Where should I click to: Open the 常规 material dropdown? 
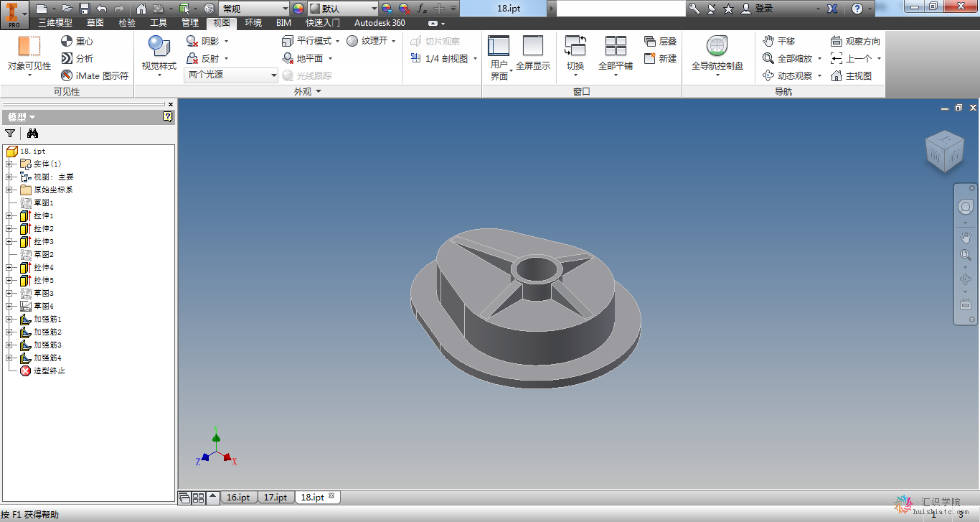pos(253,9)
